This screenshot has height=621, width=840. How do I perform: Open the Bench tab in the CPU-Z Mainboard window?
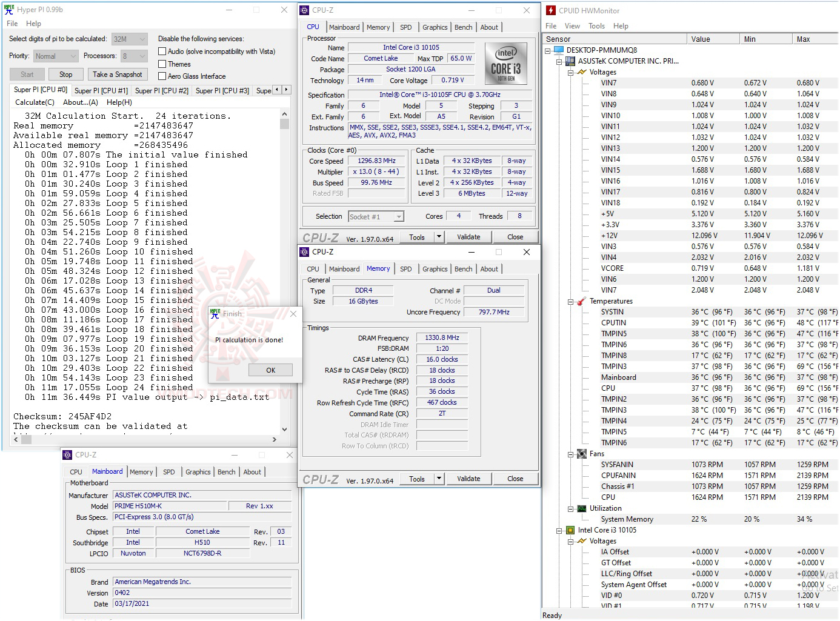[x=227, y=472]
